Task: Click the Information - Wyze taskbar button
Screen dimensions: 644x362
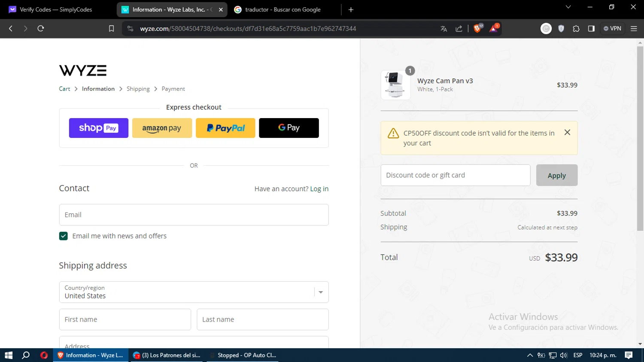Action: [91, 355]
